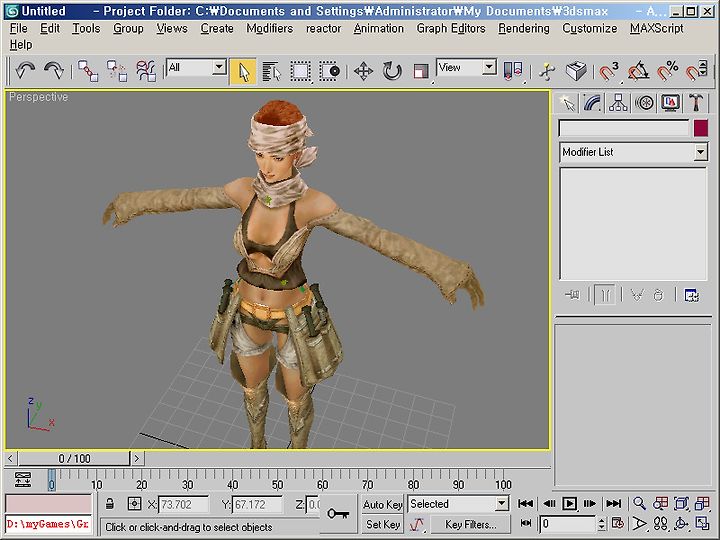The image size is (720, 540).
Task: Click Make Unique icon
Action: pos(637,295)
